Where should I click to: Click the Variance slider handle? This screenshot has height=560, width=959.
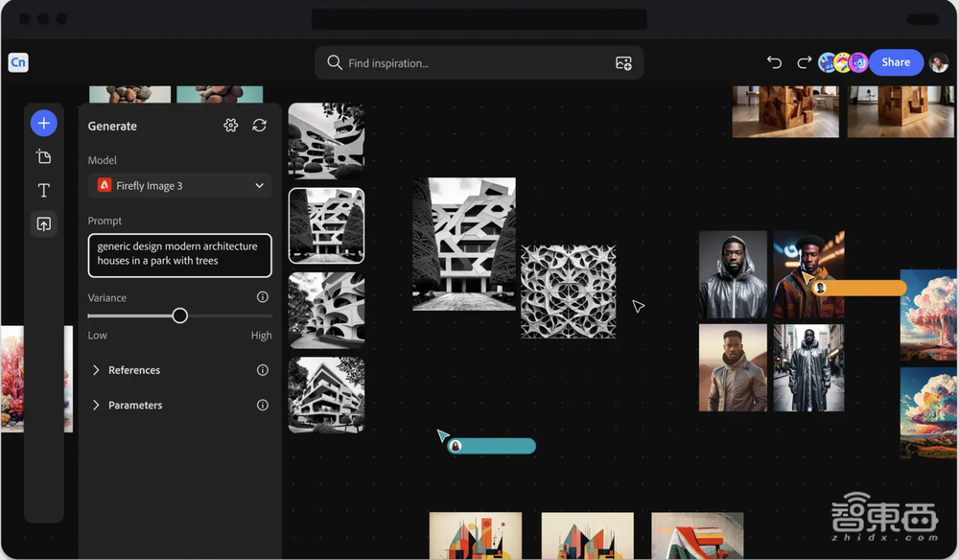[179, 315]
